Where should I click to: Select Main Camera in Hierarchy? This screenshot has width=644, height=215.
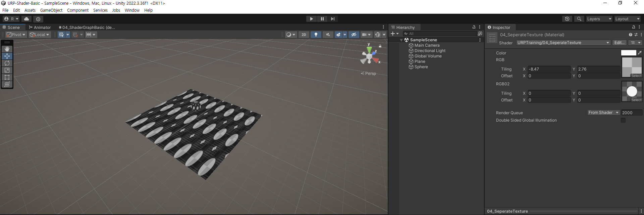click(427, 45)
